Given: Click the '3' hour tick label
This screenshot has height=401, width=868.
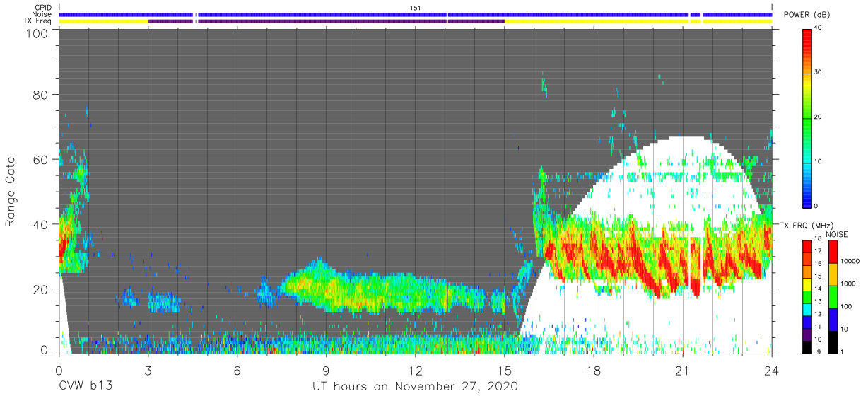Looking at the screenshot, I should click(148, 370).
